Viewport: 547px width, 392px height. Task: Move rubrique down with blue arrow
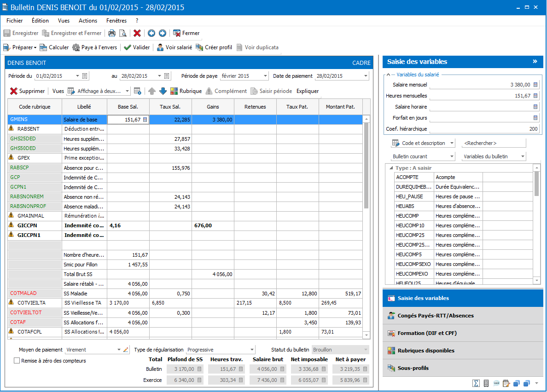click(163, 91)
